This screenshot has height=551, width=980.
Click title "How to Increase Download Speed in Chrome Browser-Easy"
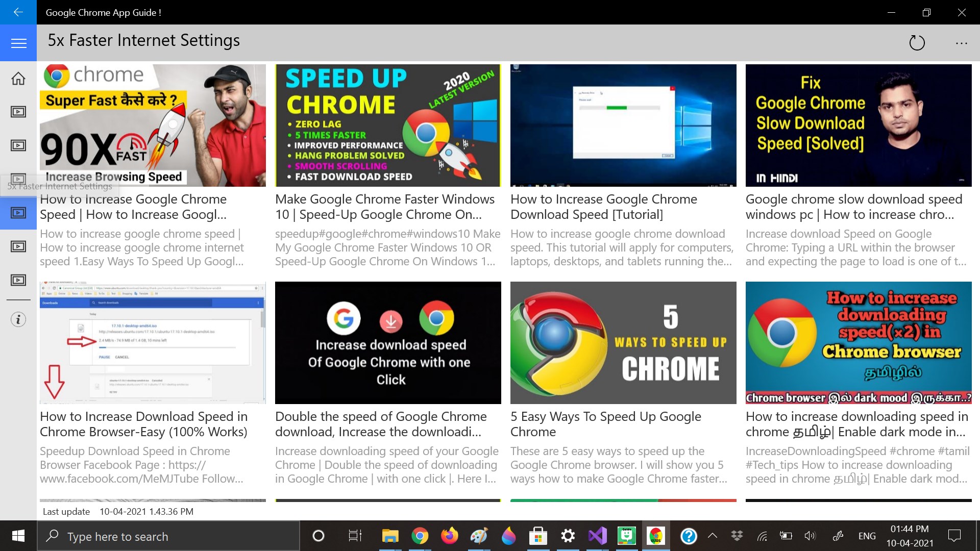pos(143,424)
